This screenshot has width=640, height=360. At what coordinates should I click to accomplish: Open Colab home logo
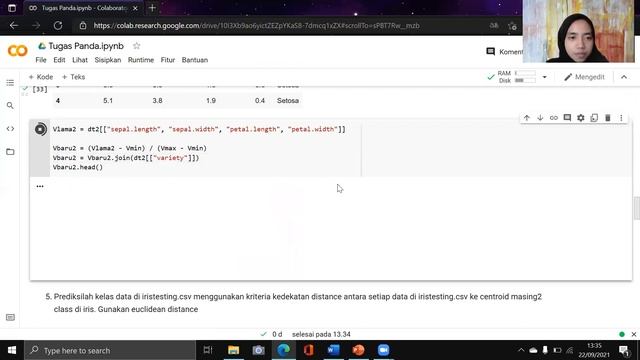(18, 51)
